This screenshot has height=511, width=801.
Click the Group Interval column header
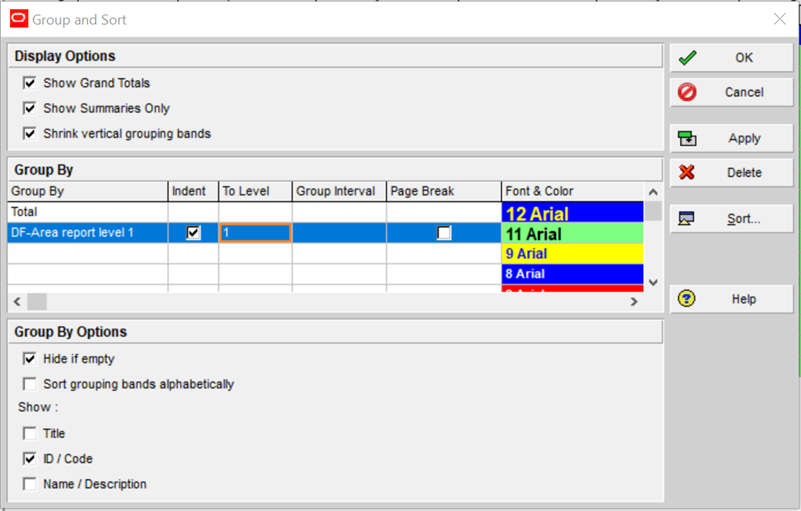pos(339,191)
